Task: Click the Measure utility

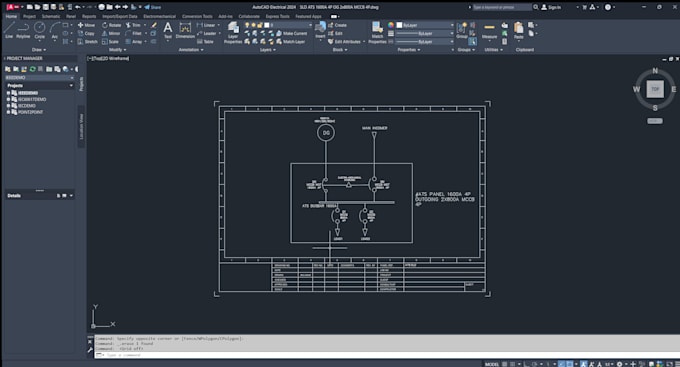Action: (489, 31)
